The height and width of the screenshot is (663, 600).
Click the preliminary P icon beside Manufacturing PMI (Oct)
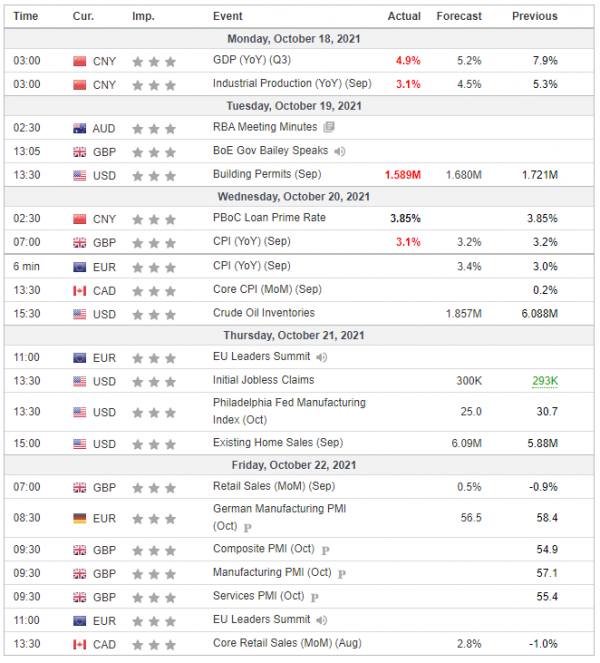[342, 574]
